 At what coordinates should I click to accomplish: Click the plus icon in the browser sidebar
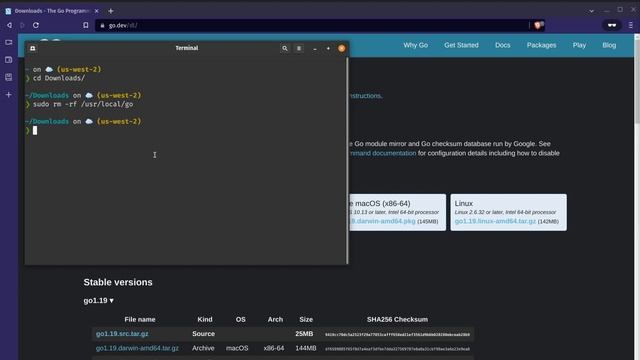[x=9, y=95]
